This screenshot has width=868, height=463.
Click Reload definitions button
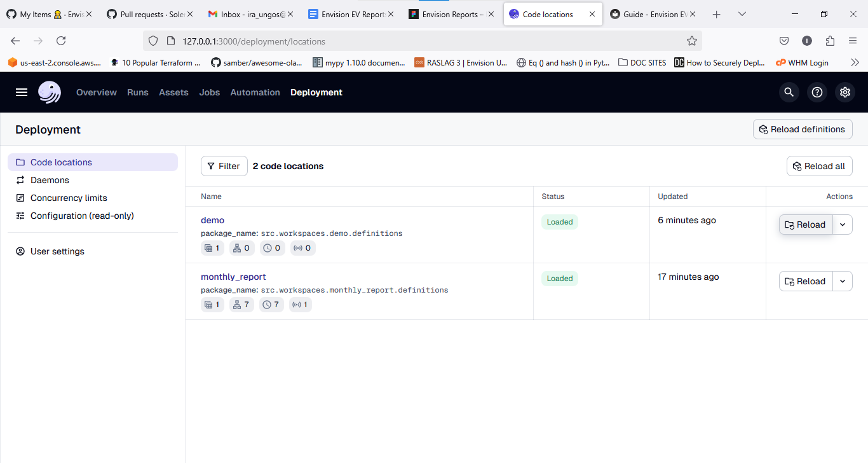pos(803,129)
